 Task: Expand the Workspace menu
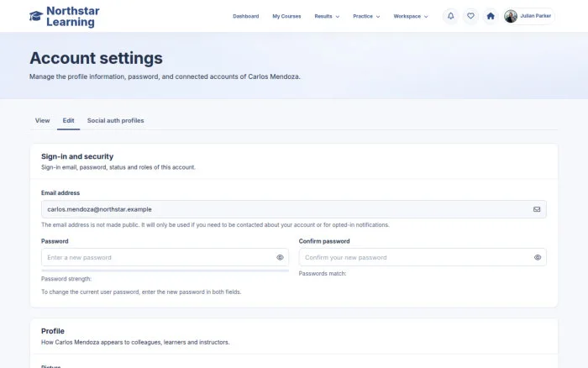point(411,17)
